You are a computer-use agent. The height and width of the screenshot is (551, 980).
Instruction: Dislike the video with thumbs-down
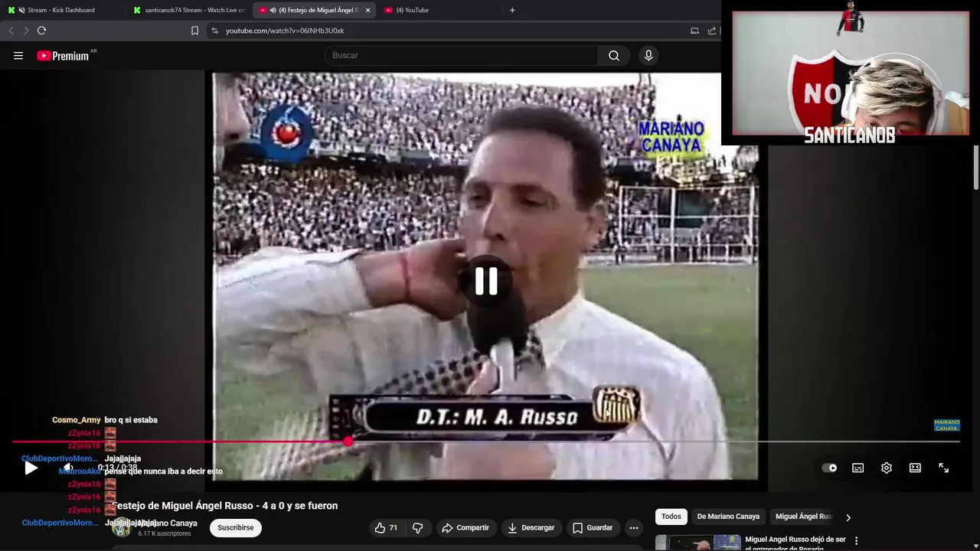point(418,528)
